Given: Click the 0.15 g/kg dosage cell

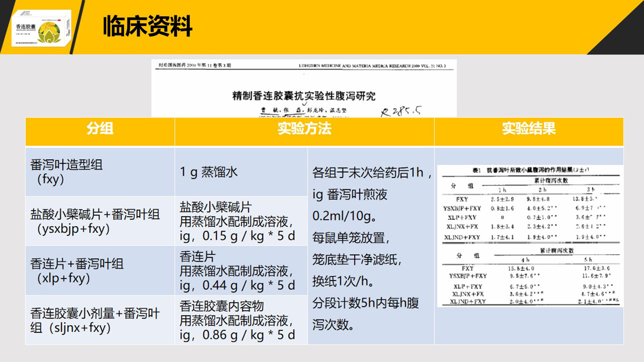Looking at the screenshot, I should (241, 221).
